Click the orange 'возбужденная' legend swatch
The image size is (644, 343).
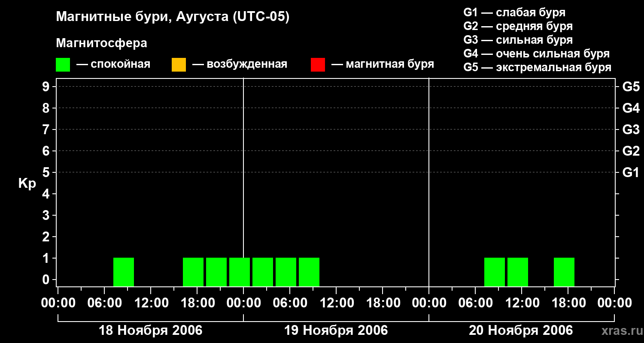coord(179,65)
